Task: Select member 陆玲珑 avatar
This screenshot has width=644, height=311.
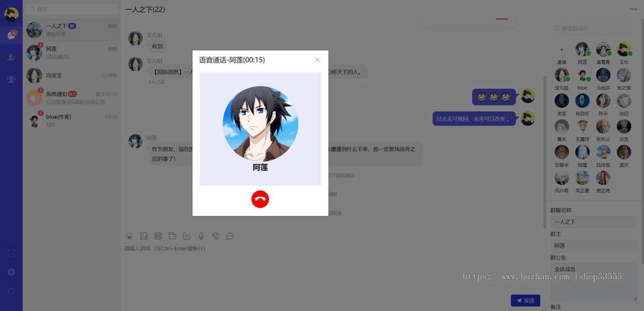Action: pos(603,152)
